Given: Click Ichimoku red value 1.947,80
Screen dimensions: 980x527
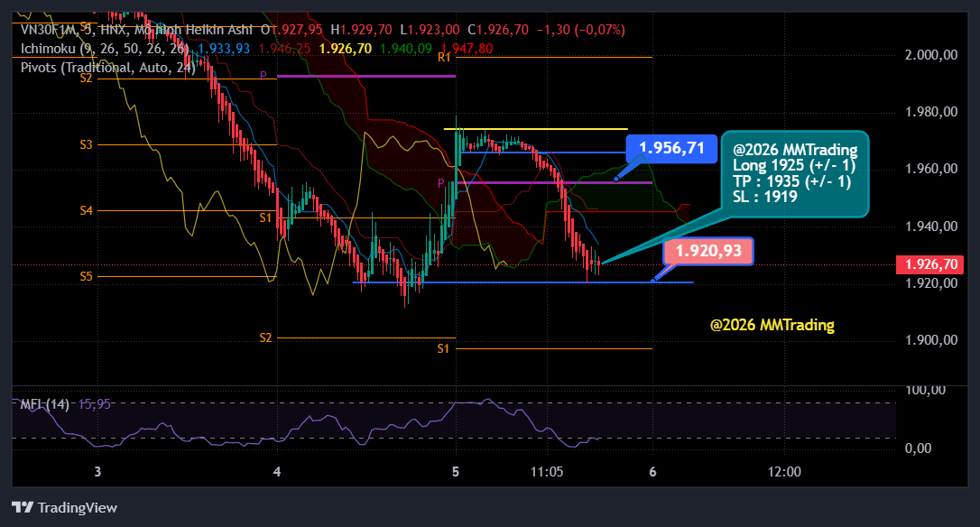Looking at the screenshot, I should coord(467,48).
